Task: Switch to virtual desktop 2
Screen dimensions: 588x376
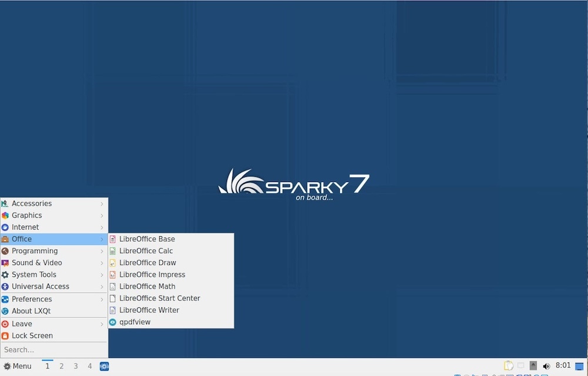Action: (62, 366)
